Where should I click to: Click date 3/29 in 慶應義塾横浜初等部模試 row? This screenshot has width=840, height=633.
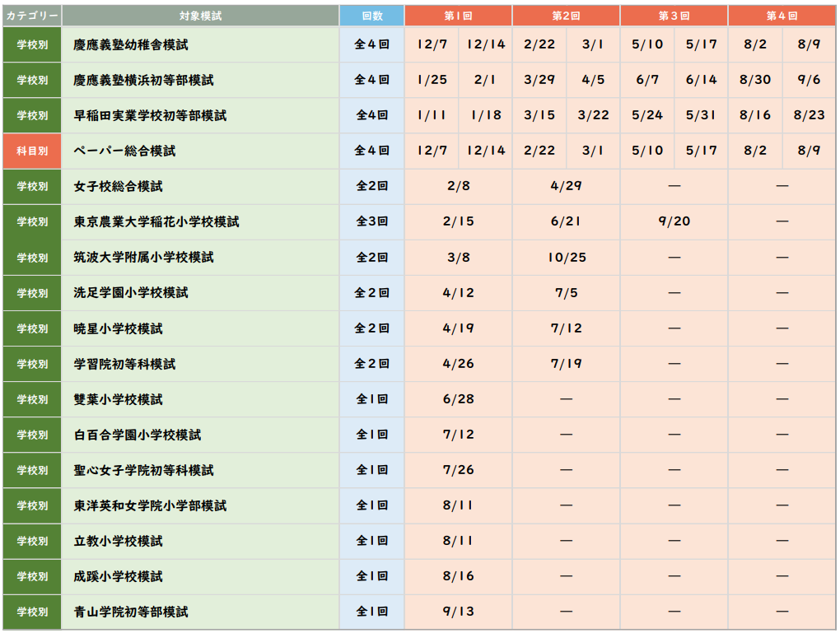pos(539,80)
